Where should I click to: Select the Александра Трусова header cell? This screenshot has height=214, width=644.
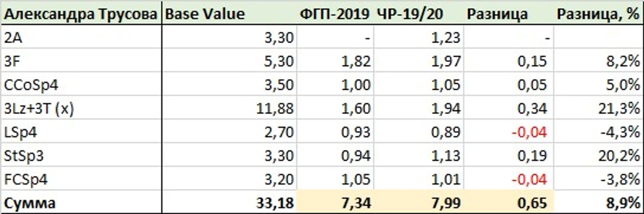(x=81, y=14)
